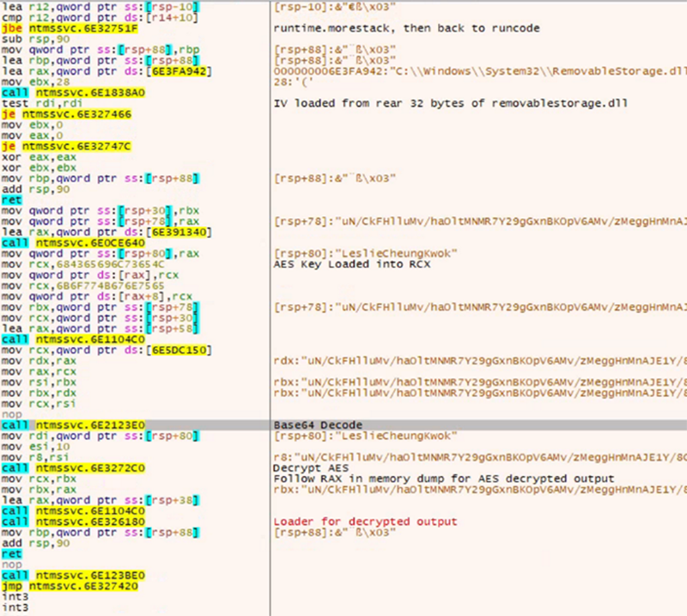The height and width of the screenshot is (616, 687).
Task: Click the 'call ntmssvc.6E123BE0' instruction
Action: coord(73,576)
